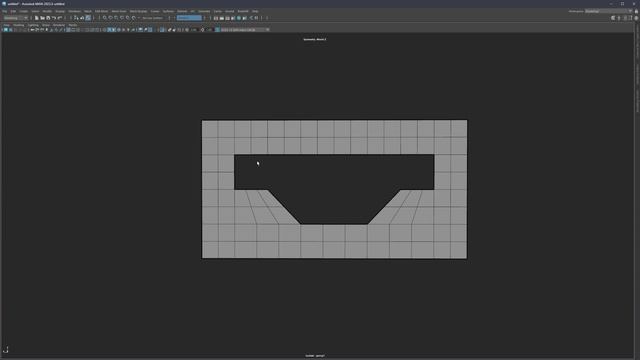
Task: Open Mesh menu
Action: (x=88, y=11)
